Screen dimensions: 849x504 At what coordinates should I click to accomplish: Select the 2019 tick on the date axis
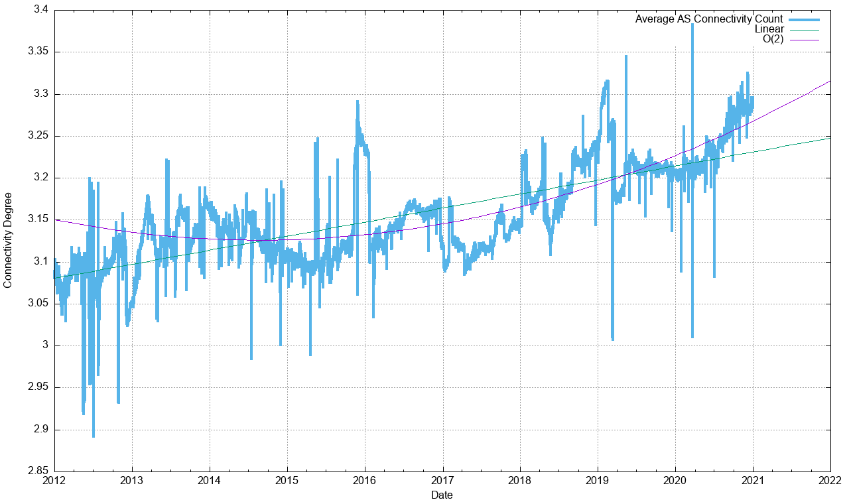point(598,480)
